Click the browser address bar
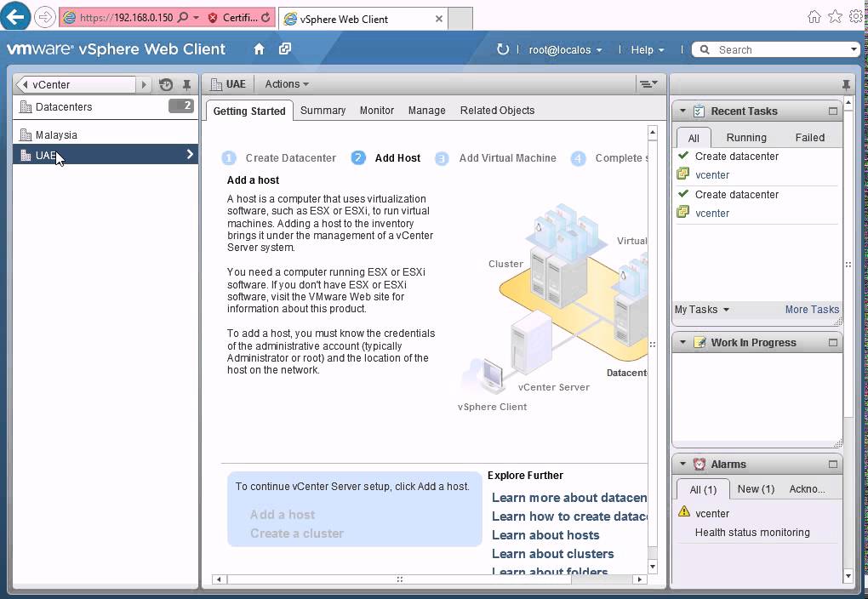 [x=127, y=17]
